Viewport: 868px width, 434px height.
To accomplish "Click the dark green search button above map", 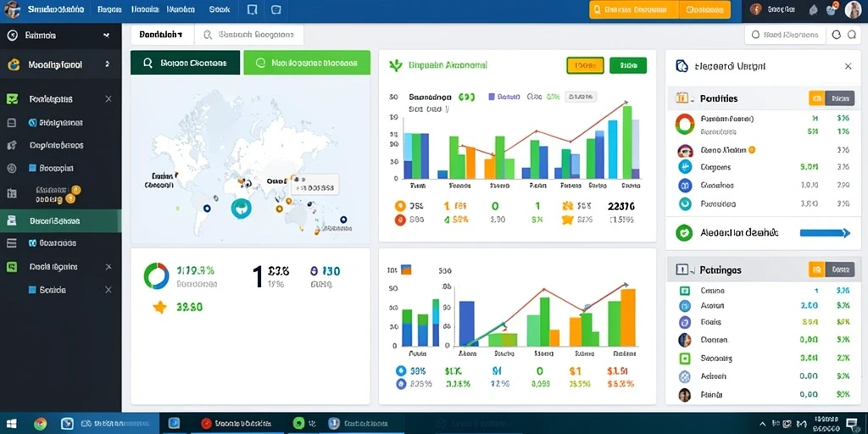I will tap(186, 63).
